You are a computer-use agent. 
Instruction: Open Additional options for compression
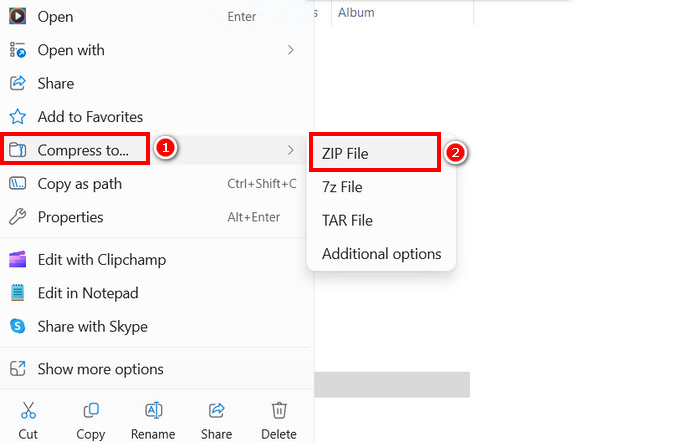(x=381, y=254)
